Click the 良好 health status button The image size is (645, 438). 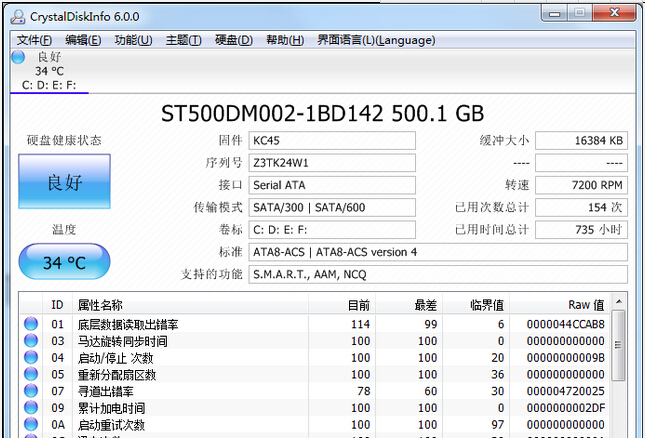click(63, 182)
